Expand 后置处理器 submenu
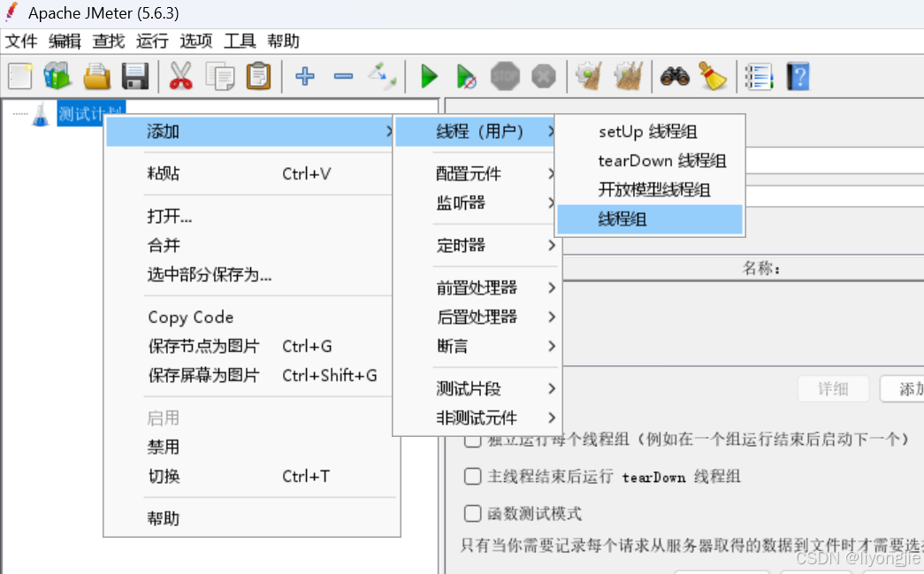Viewport: 924px width, 574px height. pos(476,317)
